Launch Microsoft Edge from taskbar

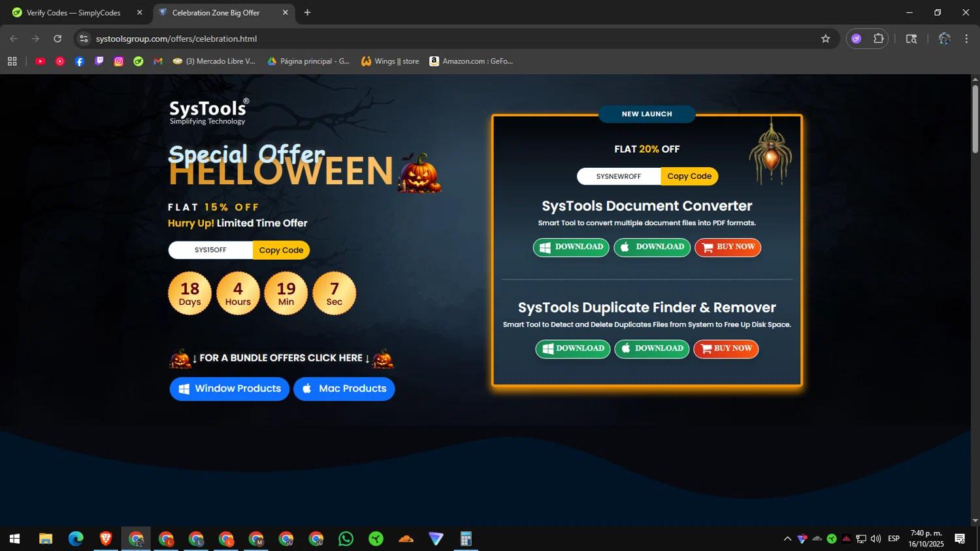pos(76,539)
